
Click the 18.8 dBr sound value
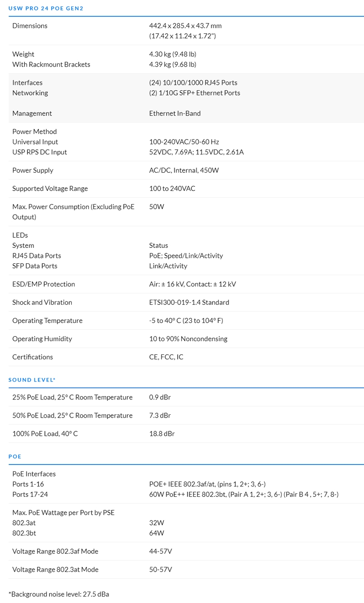click(162, 434)
